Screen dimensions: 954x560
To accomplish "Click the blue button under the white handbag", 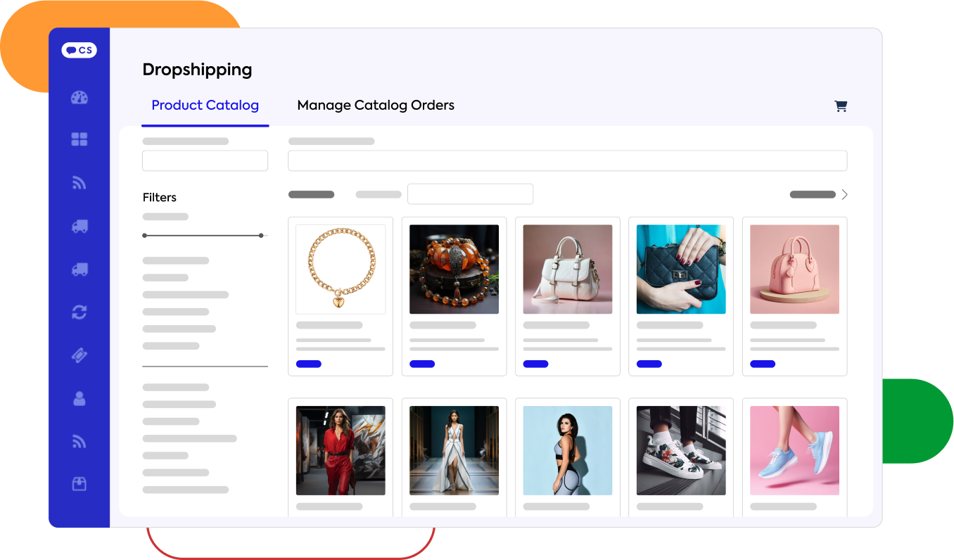I will [535, 364].
